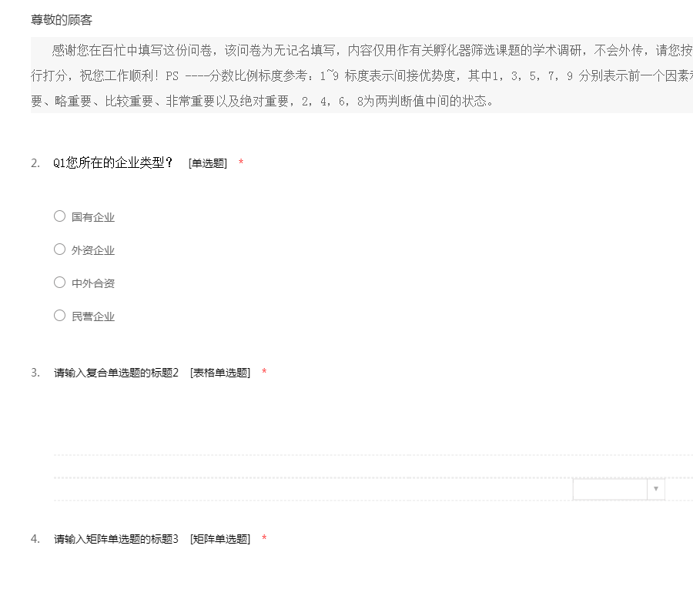Image resolution: width=693 pixels, height=616 pixels.
Task: Click the question title Q1您所在的企业类型？
Action: point(113,162)
